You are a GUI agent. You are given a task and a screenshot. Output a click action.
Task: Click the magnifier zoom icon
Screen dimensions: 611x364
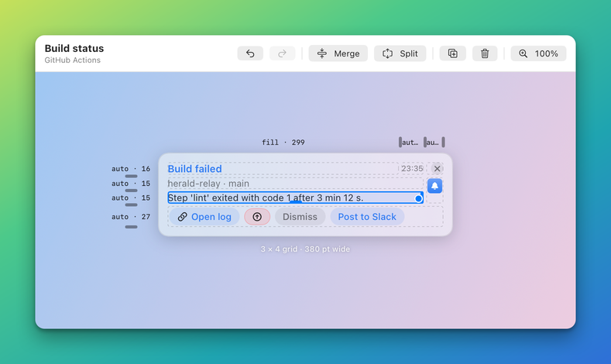click(523, 53)
